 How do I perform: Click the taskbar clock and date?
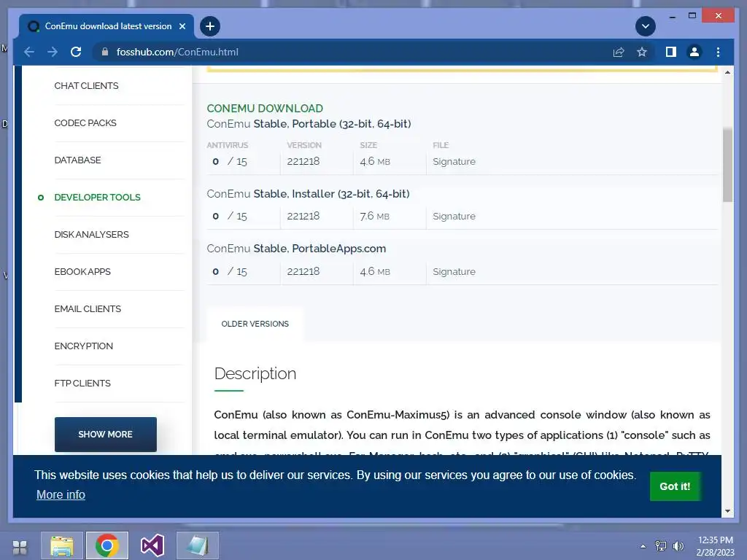pyautogui.click(x=715, y=546)
